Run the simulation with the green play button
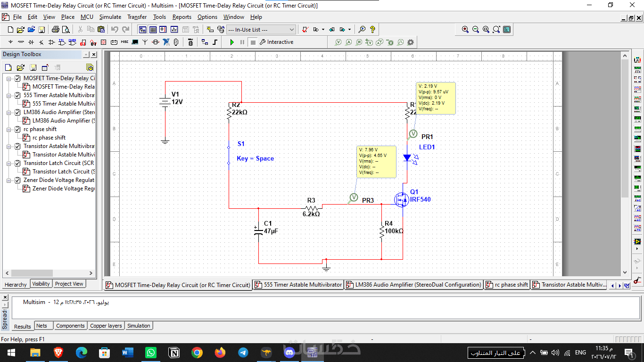This screenshot has height=362, width=644. (232, 42)
